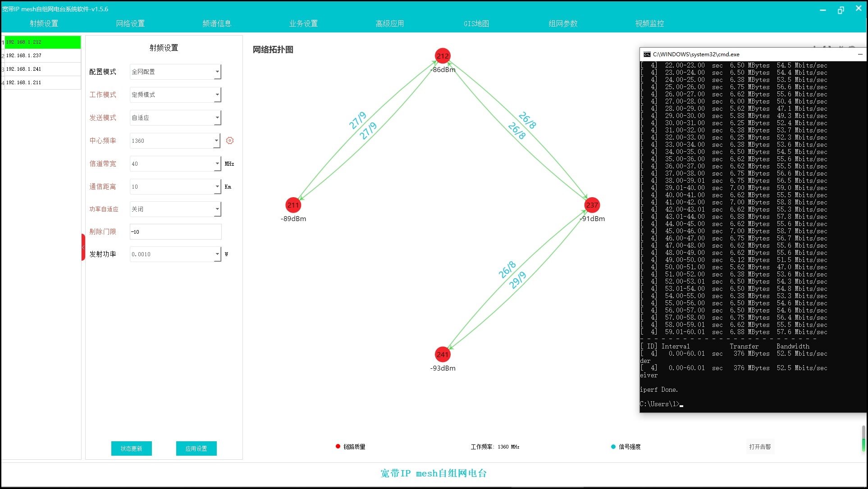Click -91dBm label under node 237
The image size is (868, 489).
point(592,219)
